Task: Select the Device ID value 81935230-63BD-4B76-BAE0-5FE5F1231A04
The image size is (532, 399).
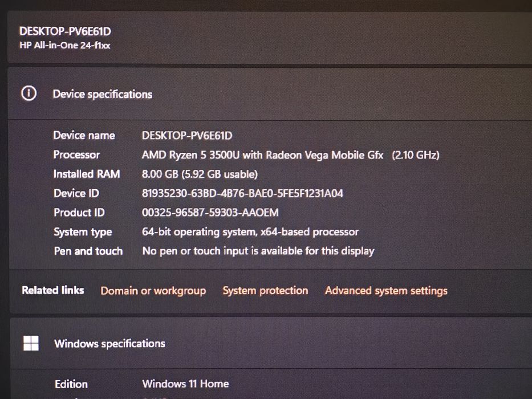Action: click(242, 193)
